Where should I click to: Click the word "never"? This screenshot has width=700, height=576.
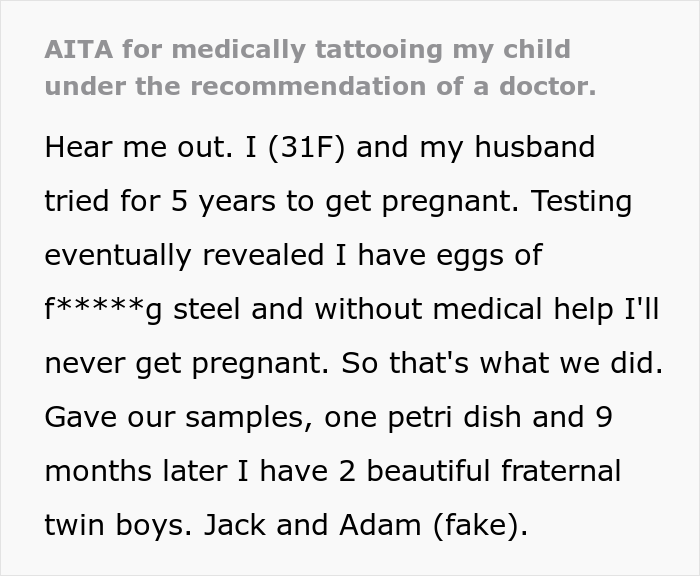tap(85, 364)
